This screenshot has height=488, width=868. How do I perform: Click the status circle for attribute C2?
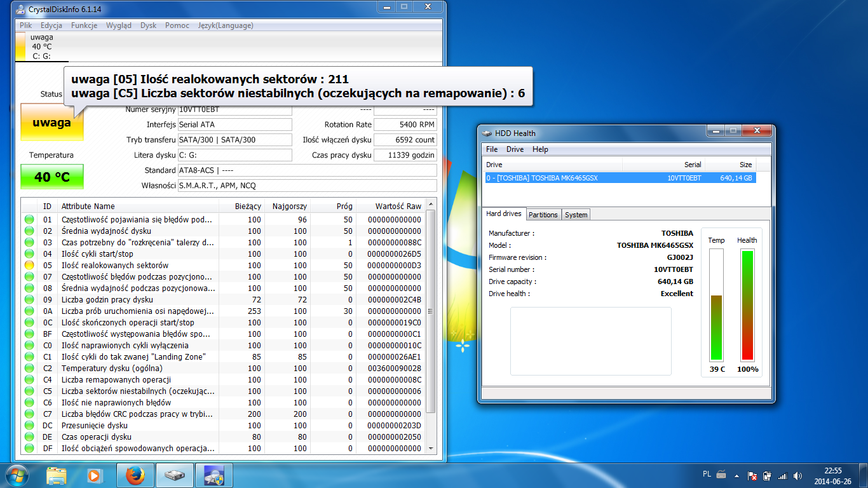[x=29, y=368]
